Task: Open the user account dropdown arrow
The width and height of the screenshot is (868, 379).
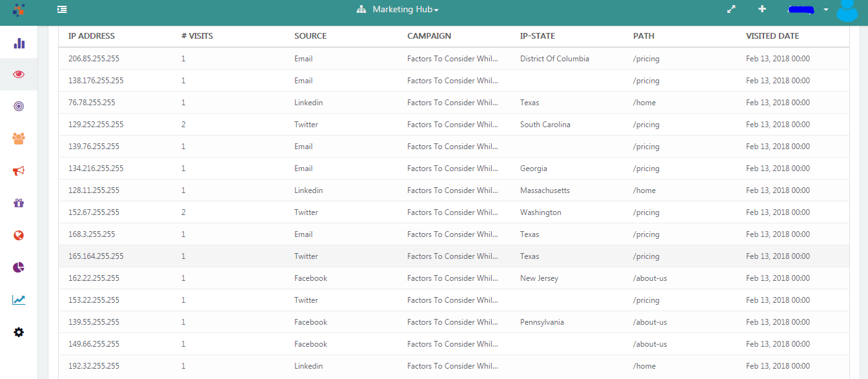Action: point(826,10)
